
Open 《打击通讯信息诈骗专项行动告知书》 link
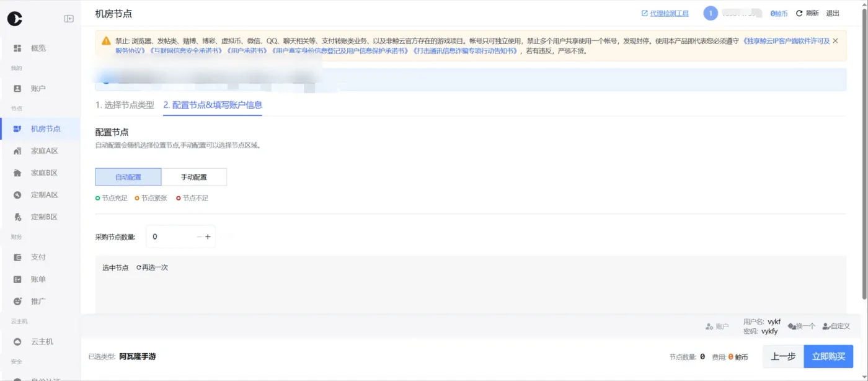466,51
